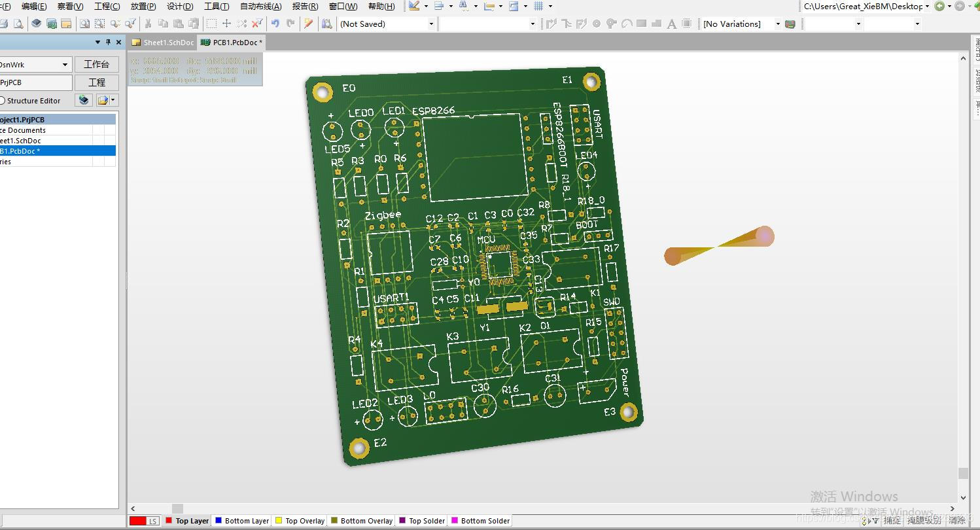Click the zoom selected objects icon
The image size is (980, 530).
tap(99, 24)
